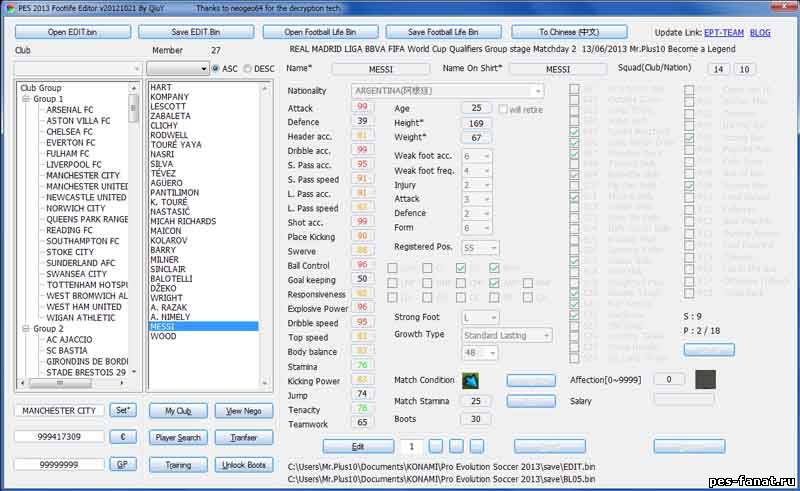Click the GP points button
This screenshot has height=491, width=800.
[x=122, y=465]
